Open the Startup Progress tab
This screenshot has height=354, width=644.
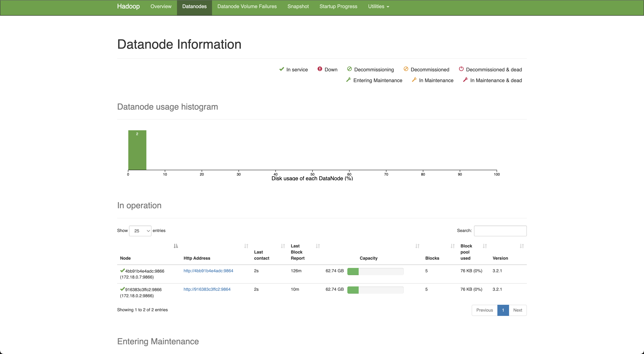coord(338,6)
